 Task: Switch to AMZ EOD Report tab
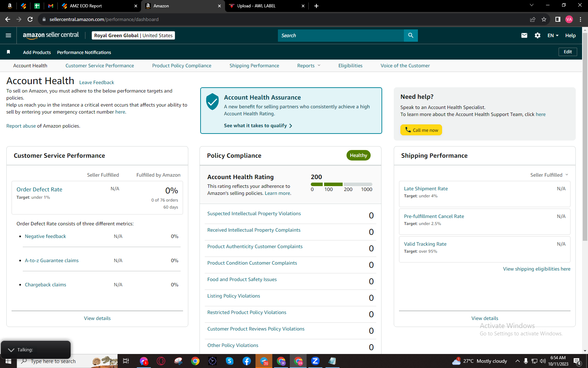click(99, 6)
